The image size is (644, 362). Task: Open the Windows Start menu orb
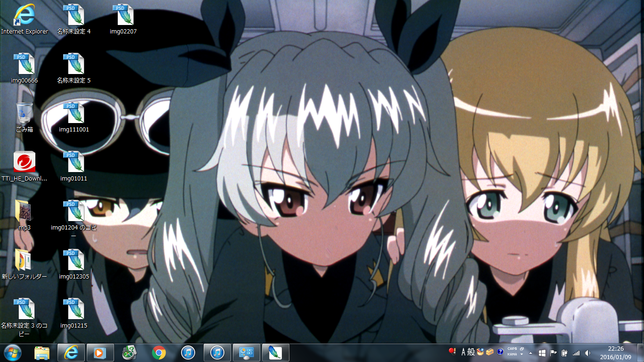(x=13, y=353)
